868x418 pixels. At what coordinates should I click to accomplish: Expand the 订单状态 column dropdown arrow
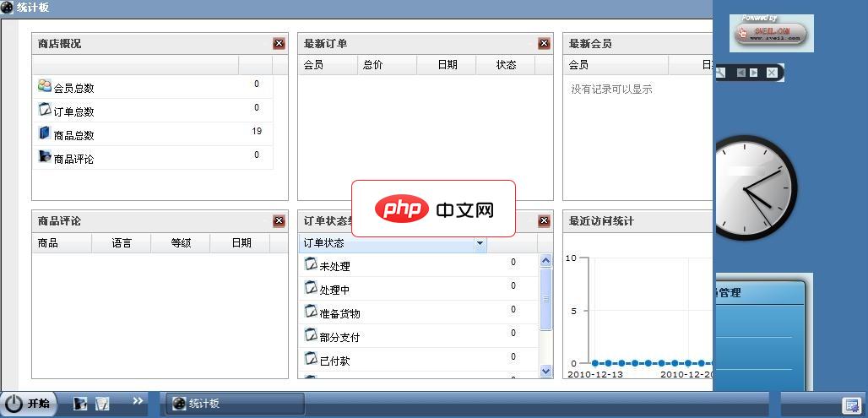pos(480,243)
